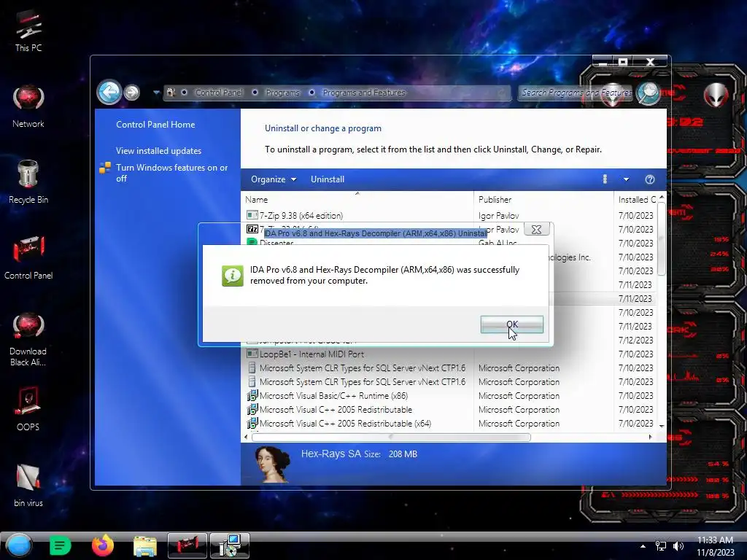
Task: Open the volume tray icon
Action: point(678,546)
